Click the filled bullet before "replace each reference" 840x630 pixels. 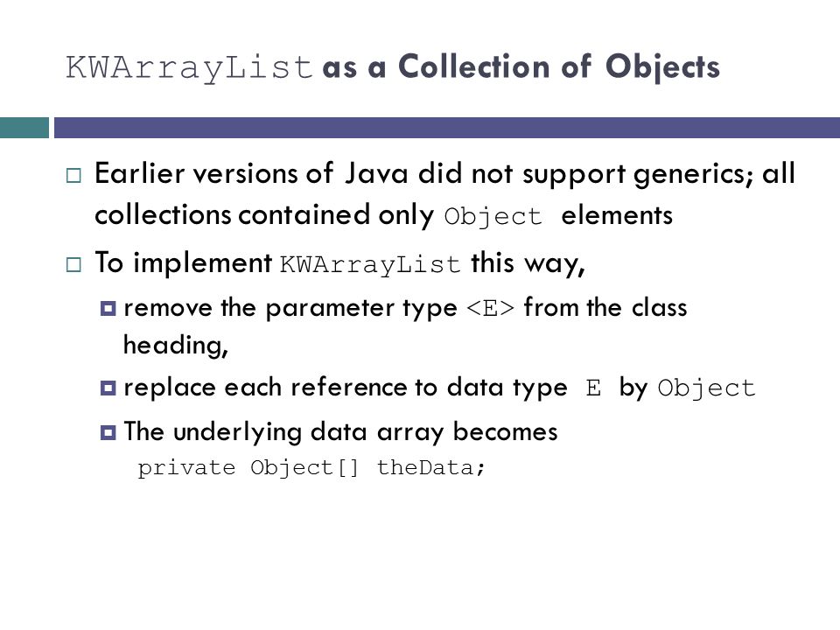point(108,388)
